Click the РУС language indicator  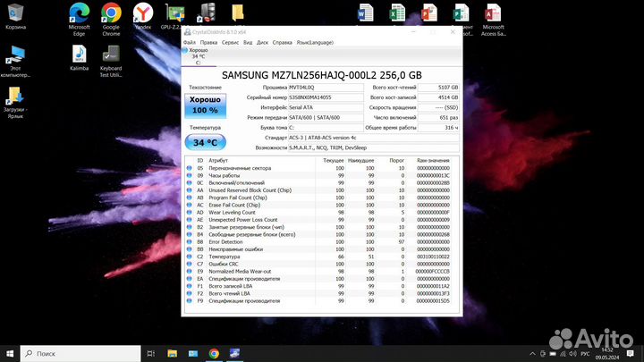click(585, 353)
